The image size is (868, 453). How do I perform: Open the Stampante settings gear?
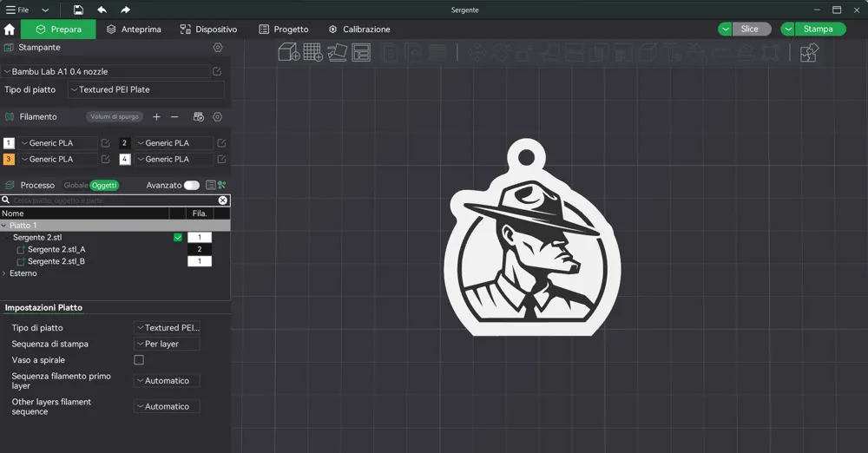(218, 48)
